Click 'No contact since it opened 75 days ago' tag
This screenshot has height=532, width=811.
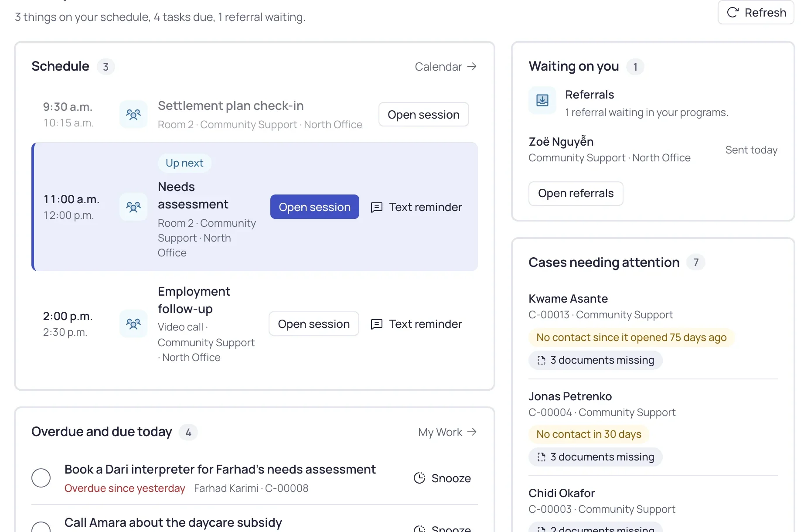point(631,338)
